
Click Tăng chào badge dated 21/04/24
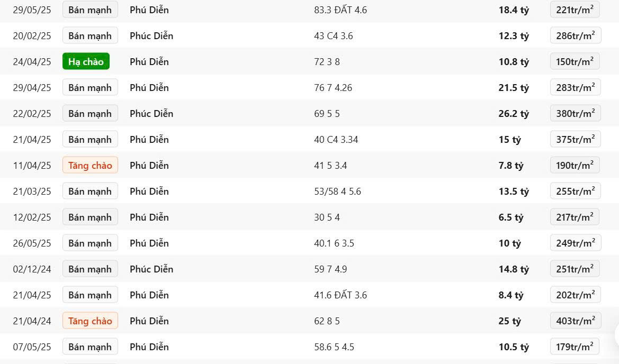click(90, 321)
